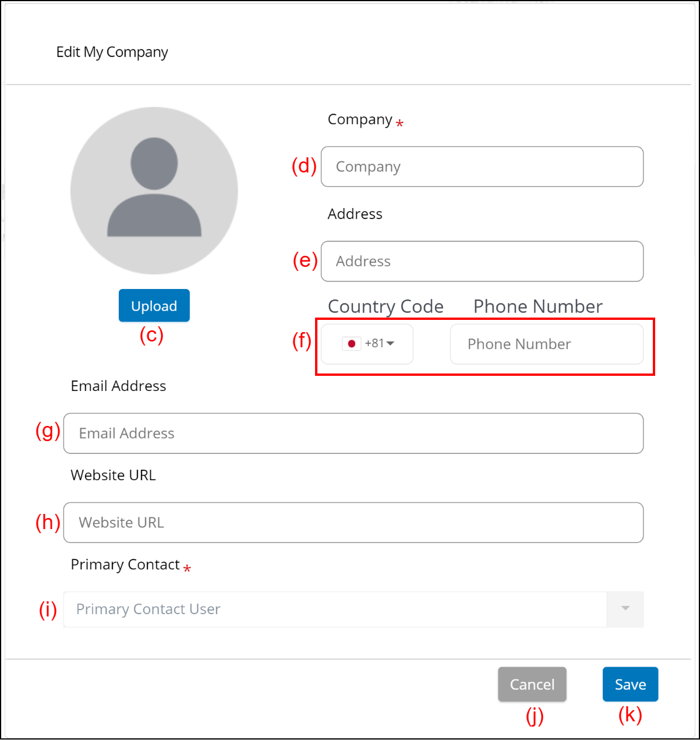Expand Primary Contact list via arrow button
The image size is (700, 740).
coord(625,609)
